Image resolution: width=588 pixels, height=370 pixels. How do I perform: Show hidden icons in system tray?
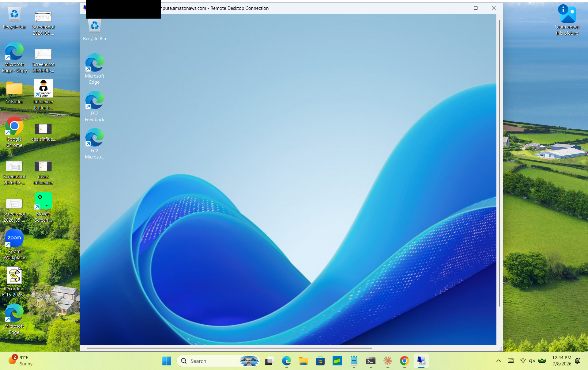click(499, 361)
